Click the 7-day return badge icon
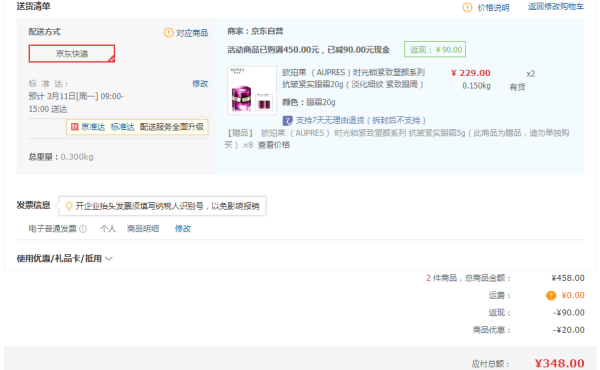Viewport: 600px width, 370px height. [x=287, y=121]
